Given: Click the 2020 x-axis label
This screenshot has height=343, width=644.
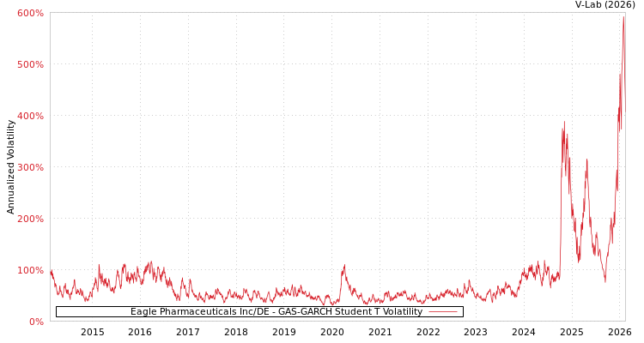Looking at the screenshot, I should [331, 332].
